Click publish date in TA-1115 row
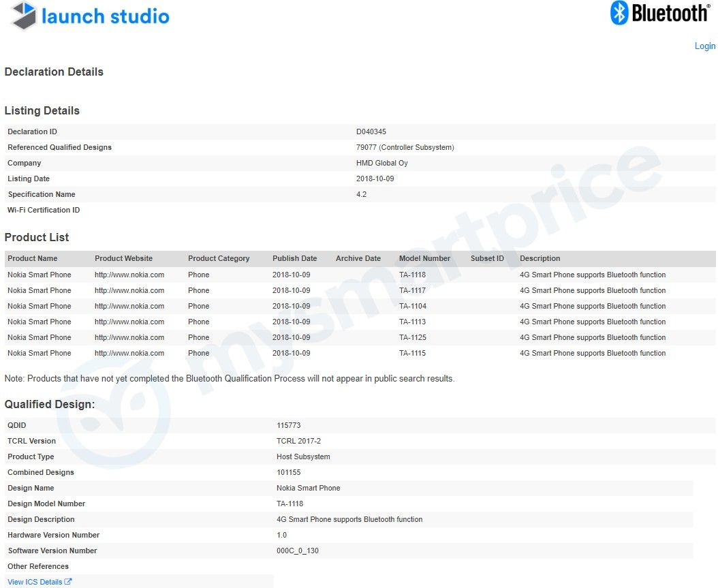This screenshot has width=718, height=588. (x=292, y=353)
